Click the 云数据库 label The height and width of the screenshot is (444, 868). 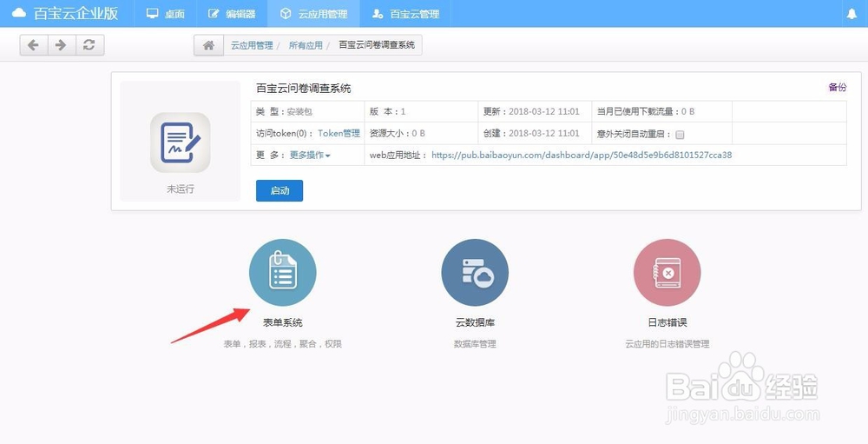coord(475,322)
